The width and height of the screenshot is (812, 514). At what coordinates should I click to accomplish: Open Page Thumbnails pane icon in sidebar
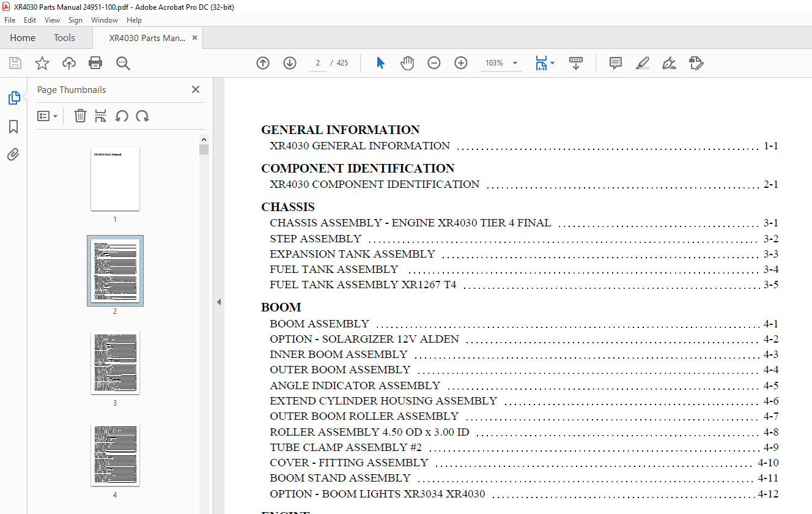click(13, 98)
